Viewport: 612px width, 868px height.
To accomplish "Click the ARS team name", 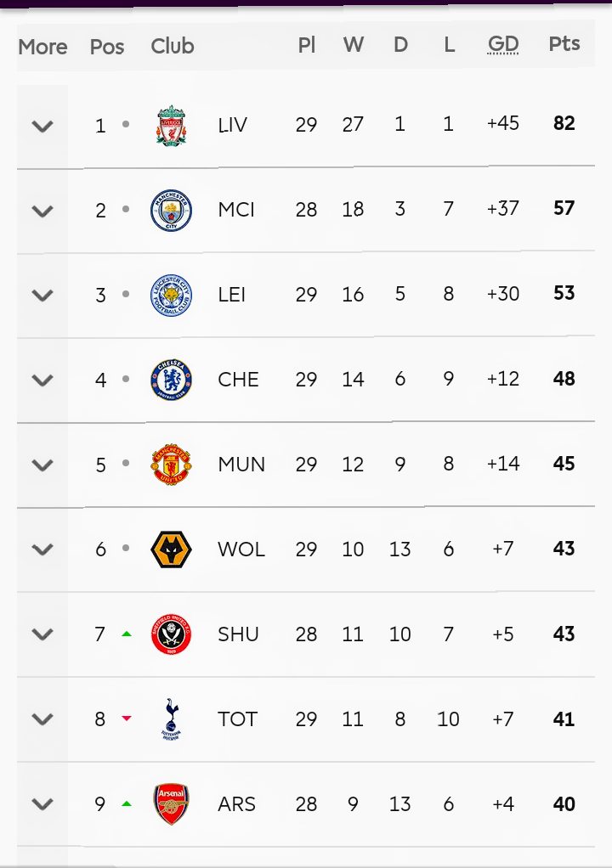I will coord(236,804).
